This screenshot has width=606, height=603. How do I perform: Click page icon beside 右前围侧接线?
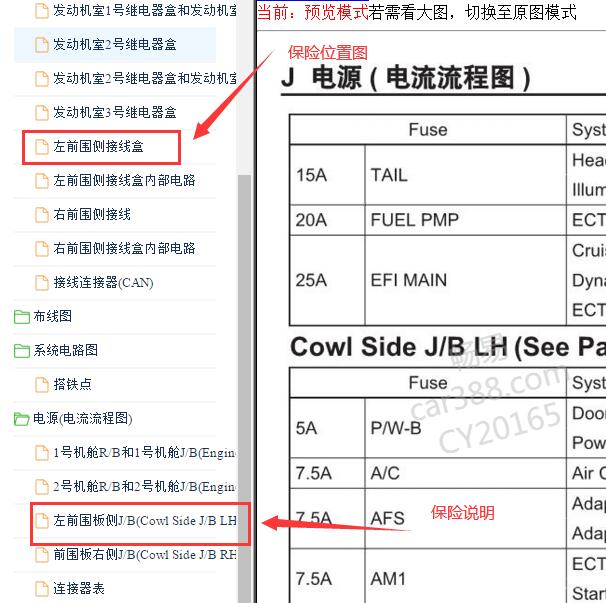pos(42,215)
